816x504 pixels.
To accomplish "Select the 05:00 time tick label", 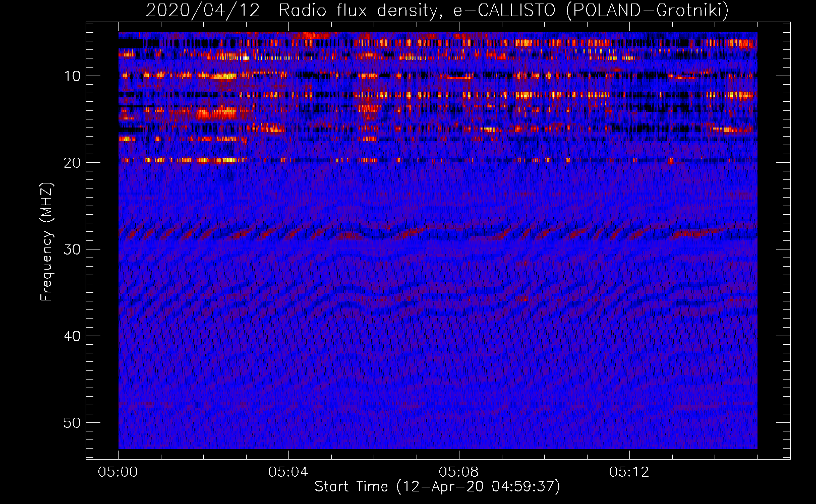I will (118, 472).
